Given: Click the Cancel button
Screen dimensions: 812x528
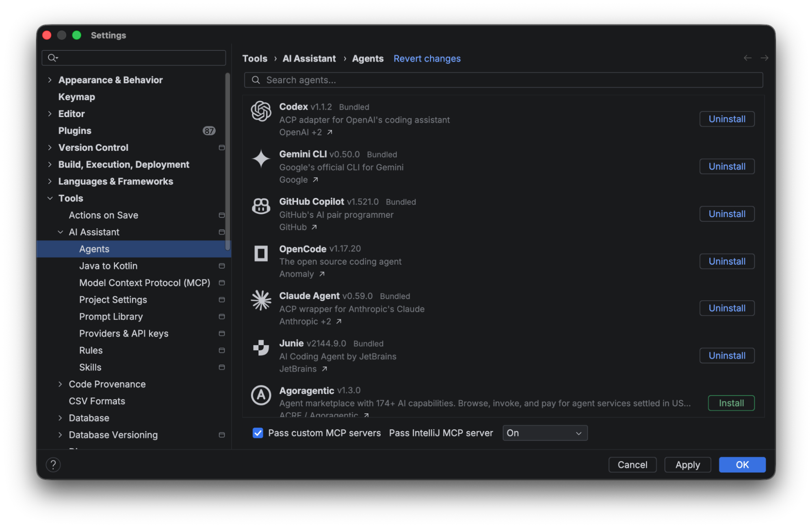Looking at the screenshot, I should (632, 465).
